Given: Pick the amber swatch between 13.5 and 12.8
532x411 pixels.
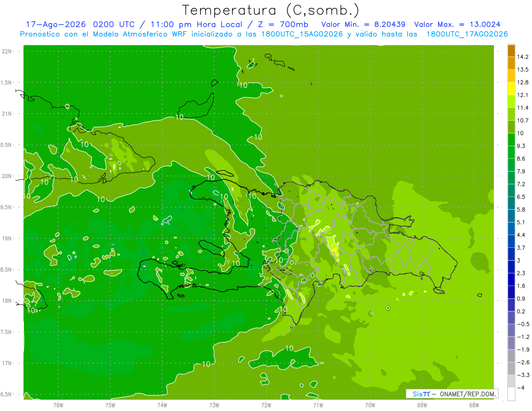Looking at the screenshot, I should 511,76.
